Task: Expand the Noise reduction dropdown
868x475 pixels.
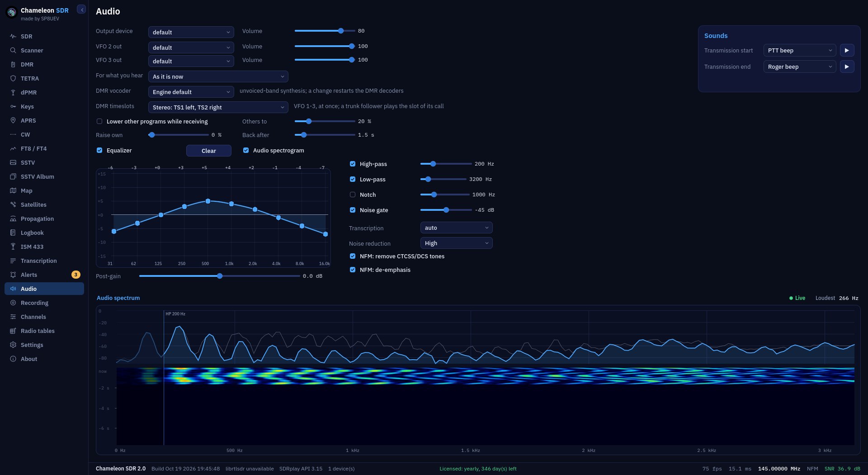Action: [x=457, y=243]
